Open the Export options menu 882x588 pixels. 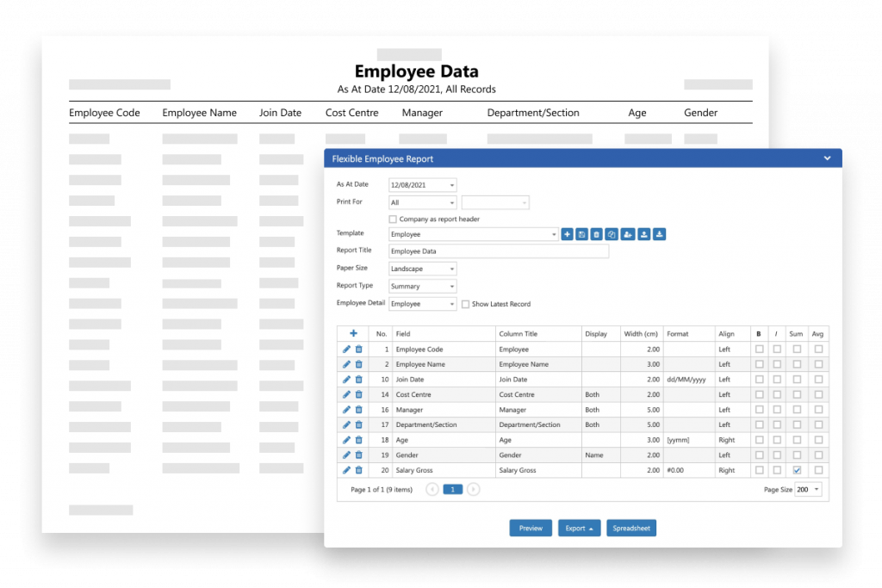tap(579, 529)
